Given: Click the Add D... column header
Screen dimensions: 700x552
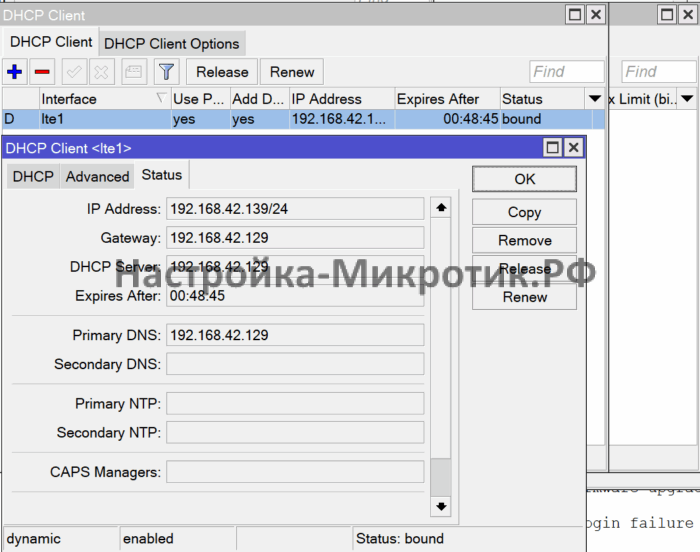Looking at the screenshot, I should click(x=259, y=99).
